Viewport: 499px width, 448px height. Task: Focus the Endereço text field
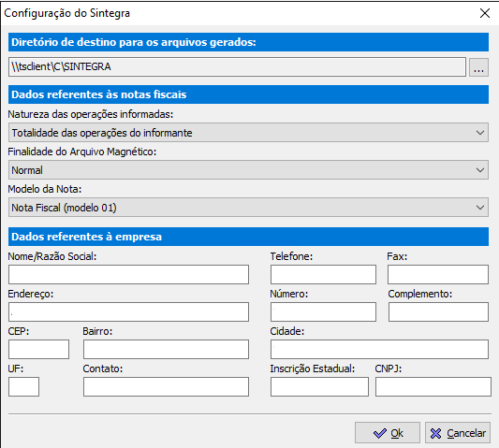[x=128, y=311]
